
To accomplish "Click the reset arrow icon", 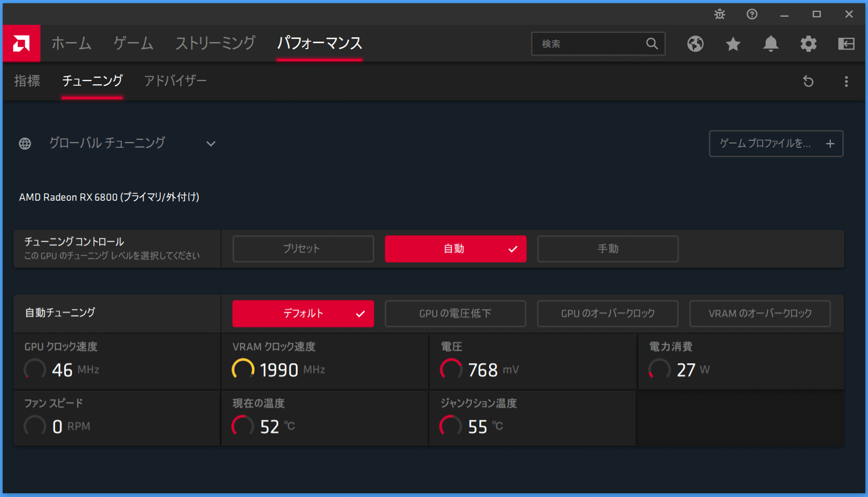I will tap(808, 81).
